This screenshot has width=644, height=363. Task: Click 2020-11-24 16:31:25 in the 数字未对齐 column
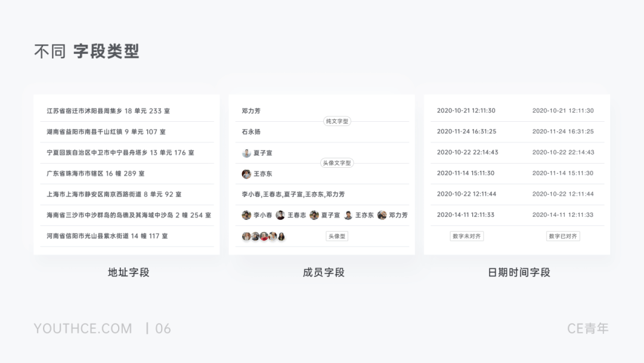pyautogui.click(x=466, y=131)
